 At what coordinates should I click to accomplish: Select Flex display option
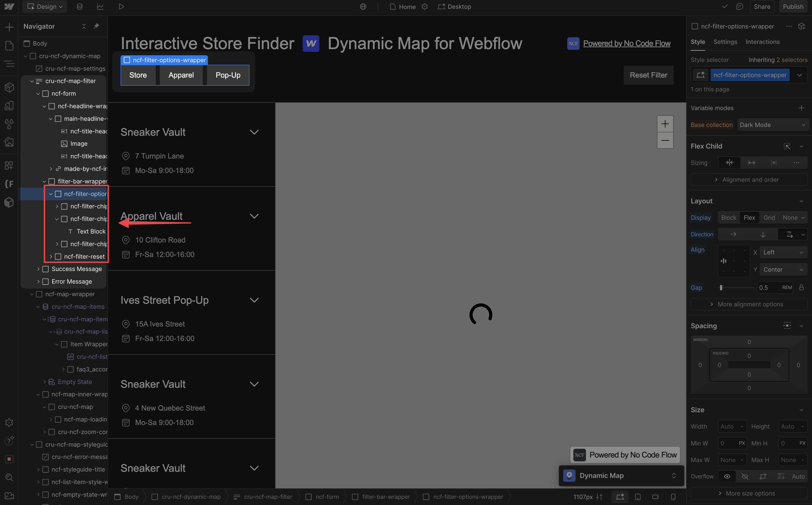(749, 218)
